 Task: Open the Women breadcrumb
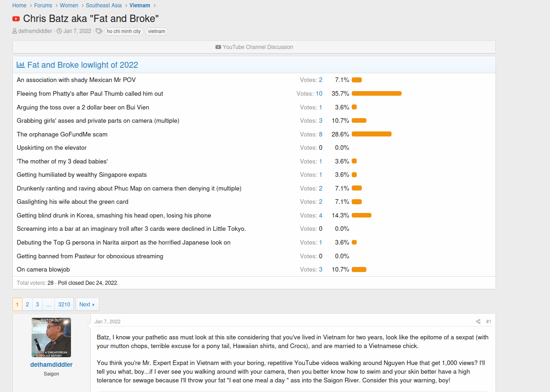(69, 5)
